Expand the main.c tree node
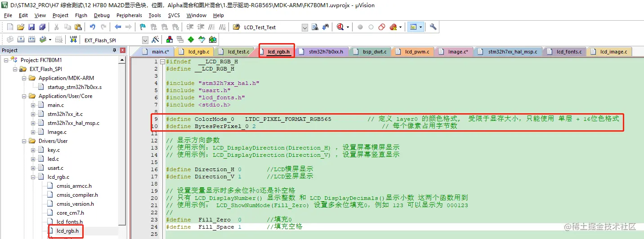Image resolution: width=644 pixels, height=239 pixels. coord(33,105)
